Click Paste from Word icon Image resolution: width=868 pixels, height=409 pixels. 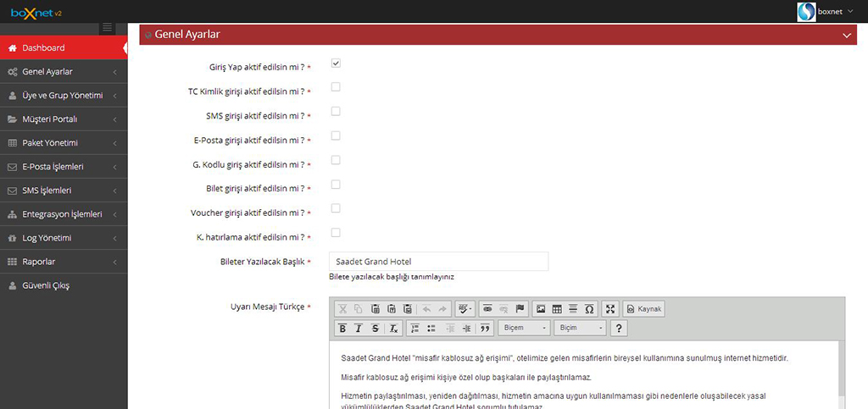[408, 309]
